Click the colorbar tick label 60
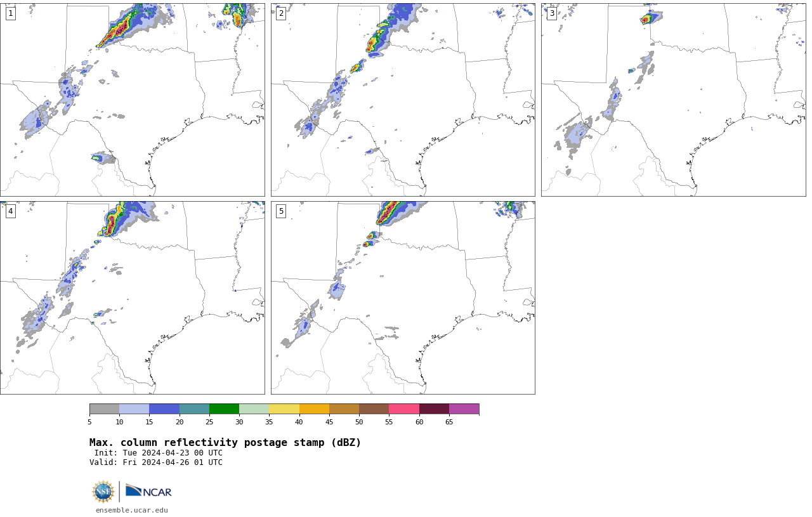Image resolution: width=812 pixels, height=517 pixels. (x=419, y=422)
